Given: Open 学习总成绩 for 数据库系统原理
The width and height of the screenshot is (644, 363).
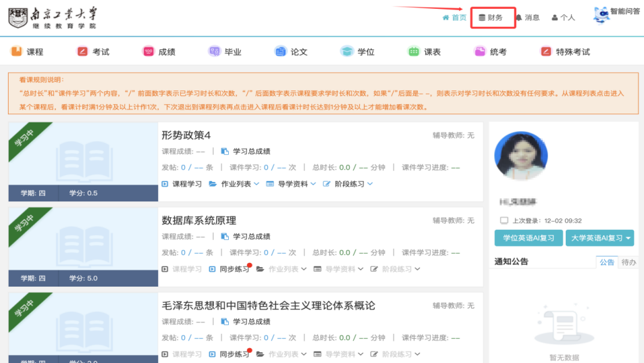Looking at the screenshot, I should [x=246, y=237].
